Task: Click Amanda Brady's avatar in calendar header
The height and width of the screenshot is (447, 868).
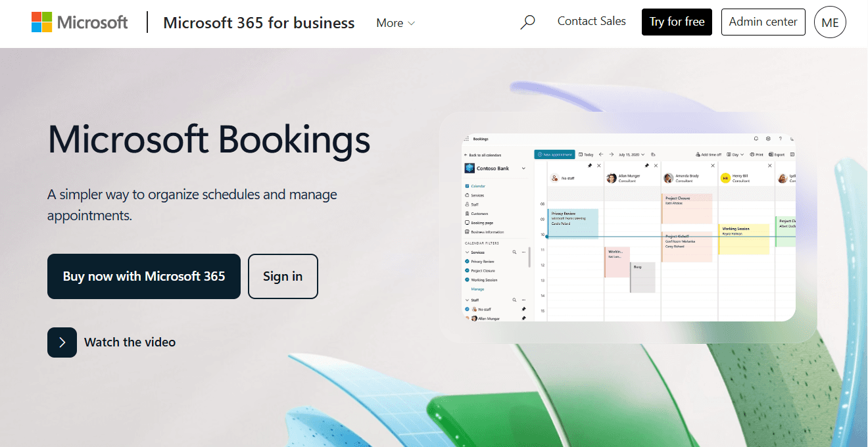Action: pos(669,178)
